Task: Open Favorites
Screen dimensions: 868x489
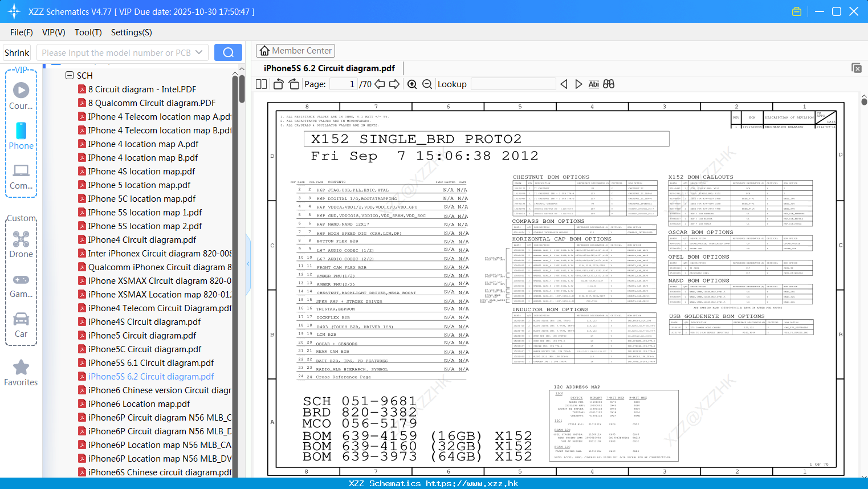Action: click(21, 373)
